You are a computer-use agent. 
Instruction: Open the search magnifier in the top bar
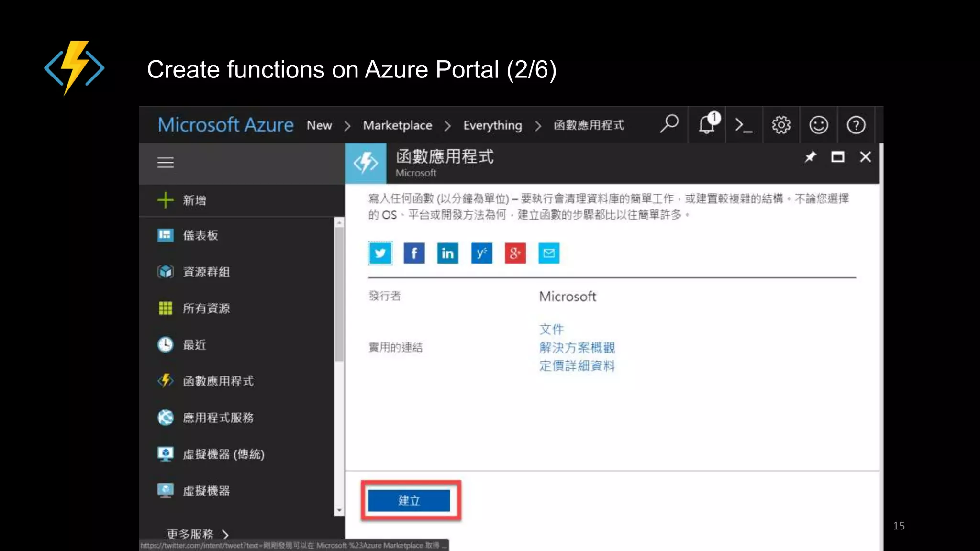pos(669,124)
